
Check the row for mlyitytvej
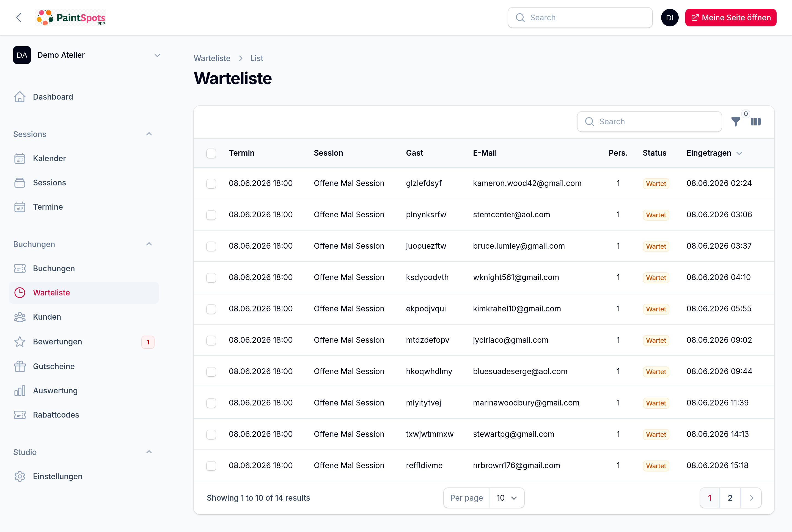click(x=211, y=403)
